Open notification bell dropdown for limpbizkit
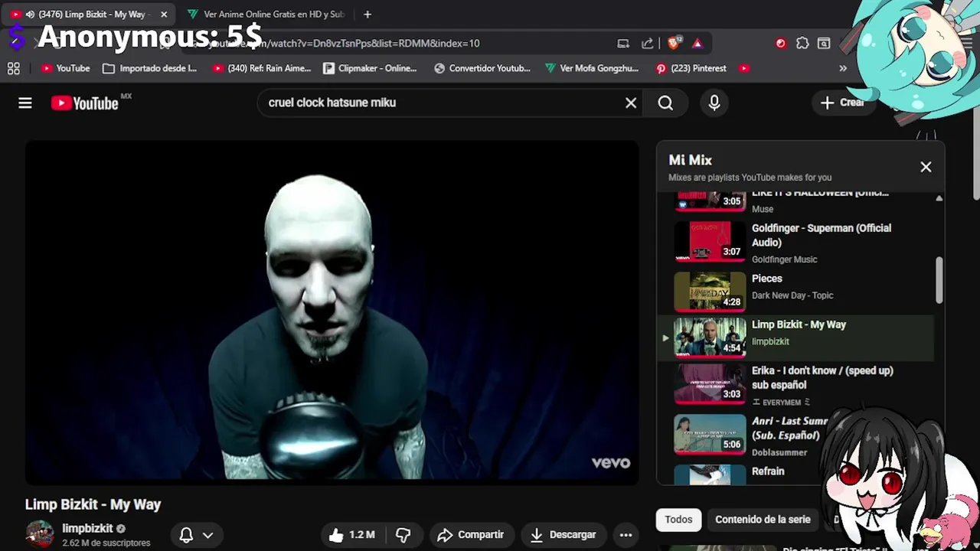The image size is (980, 551). tap(195, 535)
